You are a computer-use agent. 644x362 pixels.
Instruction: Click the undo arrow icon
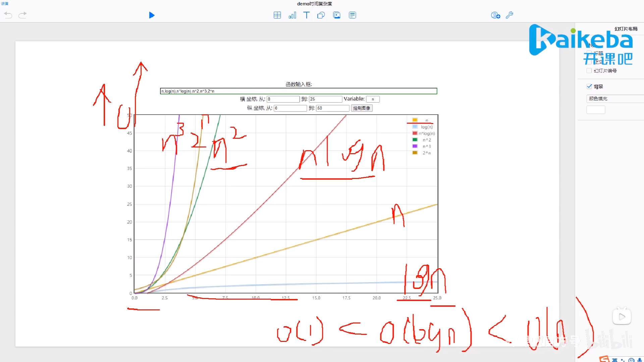pos(8,15)
